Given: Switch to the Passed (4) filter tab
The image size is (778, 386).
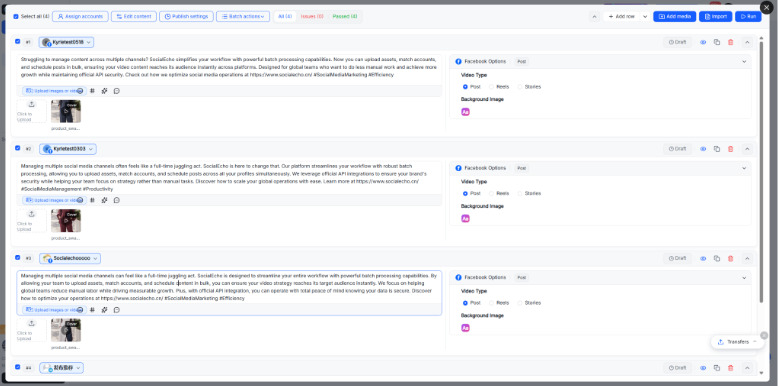Looking at the screenshot, I should pos(345,16).
